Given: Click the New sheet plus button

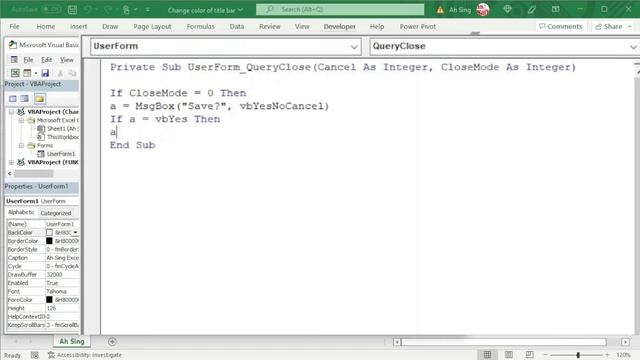Looking at the screenshot, I should pyautogui.click(x=112, y=342).
